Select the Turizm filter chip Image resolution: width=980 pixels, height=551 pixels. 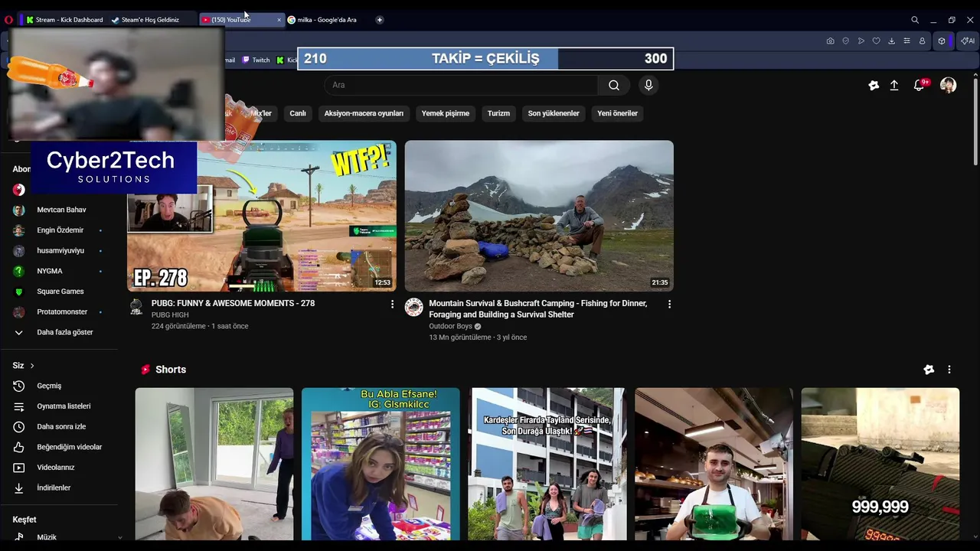click(498, 113)
